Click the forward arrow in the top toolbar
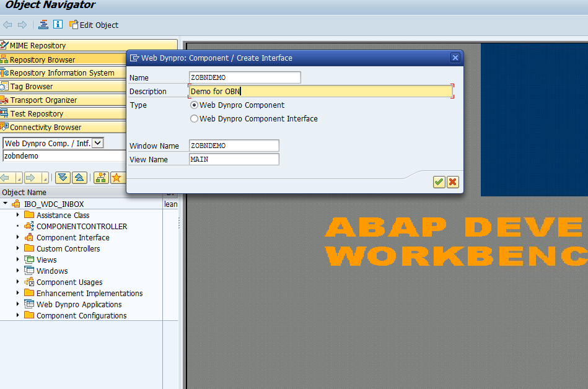The height and width of the screenshot is (389, 588). tap(22, 25)
